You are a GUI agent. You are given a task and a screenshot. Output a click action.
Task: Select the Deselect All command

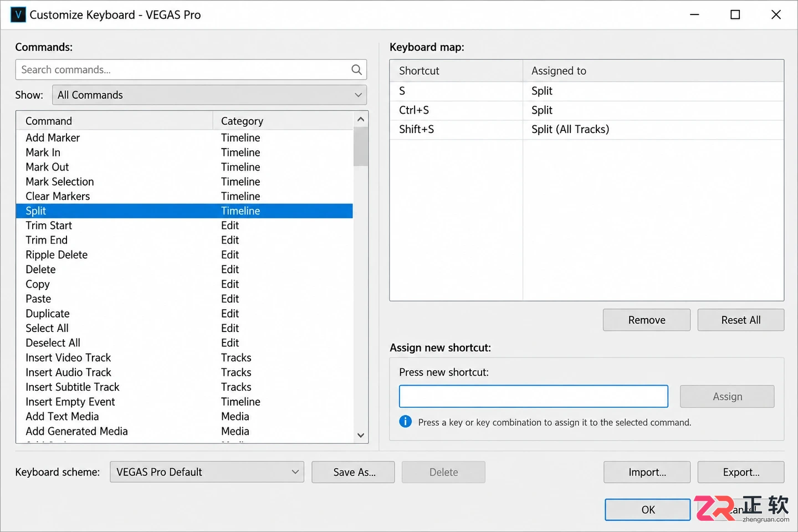click(185, 343)
